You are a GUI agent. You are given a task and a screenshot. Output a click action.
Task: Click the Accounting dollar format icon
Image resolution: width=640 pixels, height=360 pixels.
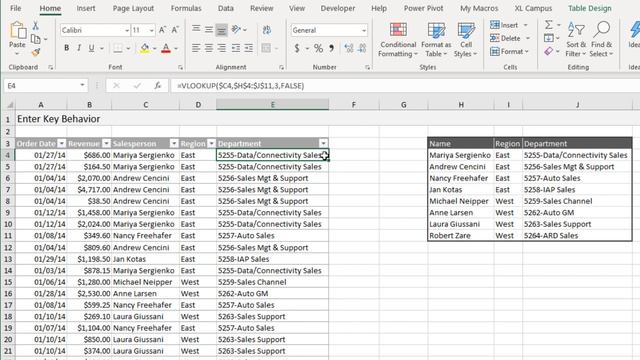[x=297, y=48]
